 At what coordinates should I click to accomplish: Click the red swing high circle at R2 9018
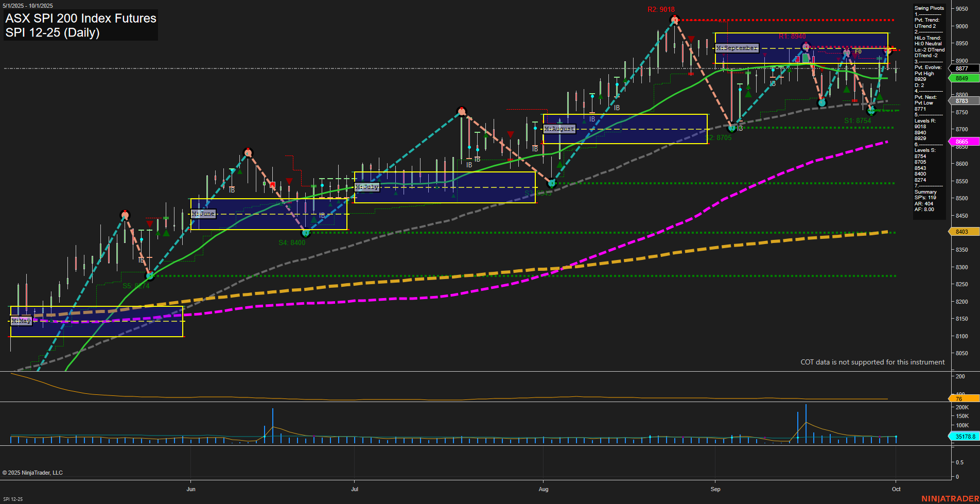click(674, 19)
